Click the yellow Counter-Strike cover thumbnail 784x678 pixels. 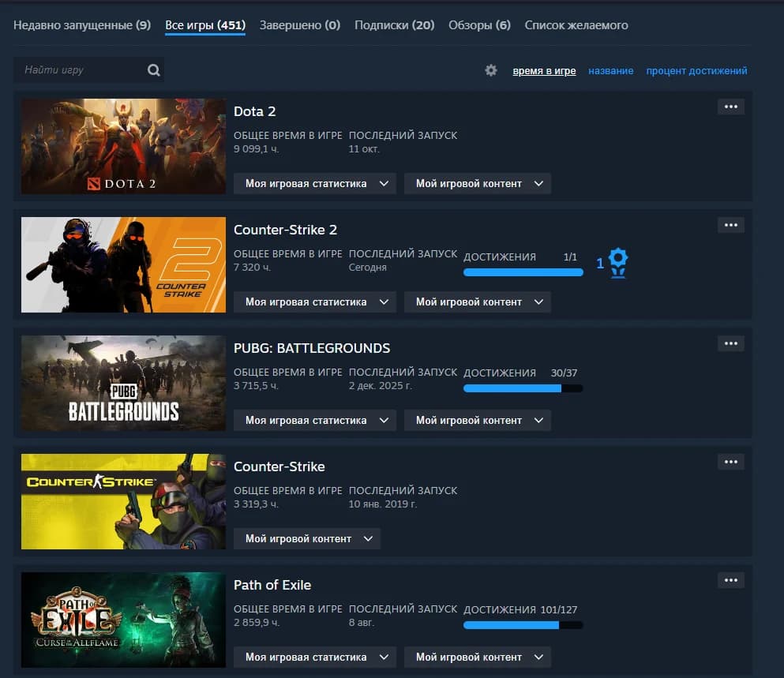123,501
